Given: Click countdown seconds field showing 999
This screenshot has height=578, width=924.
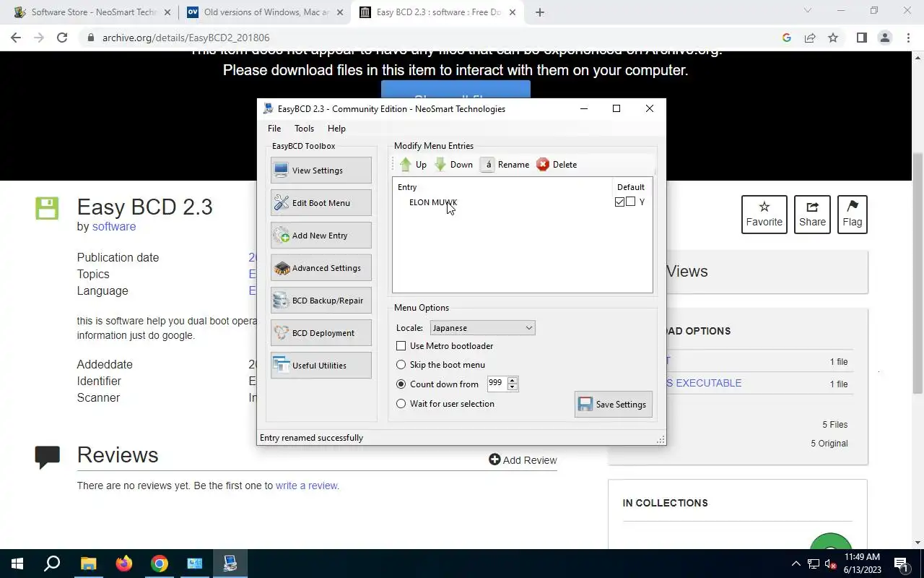Looking at the screenshot, I should tap(497, 384).
